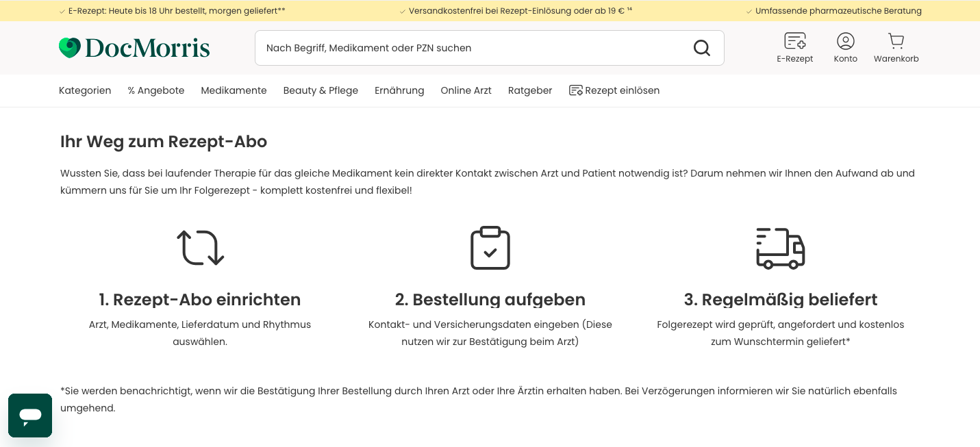Click the banner text Versandkostenfrei bei Rezept-Einlösung
Image resolution: width=980 pixels, height=447 pixels.
pyautogui.click(x=520, y=11)
